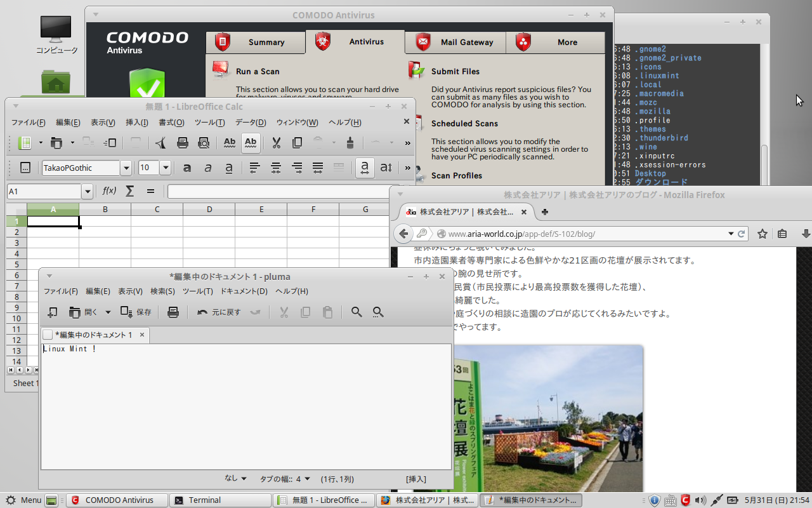Screen dimensions: 812x508
Task: Expand Calc Name Box dropdown
Action: pyautogui.click(x=88, y=191)
